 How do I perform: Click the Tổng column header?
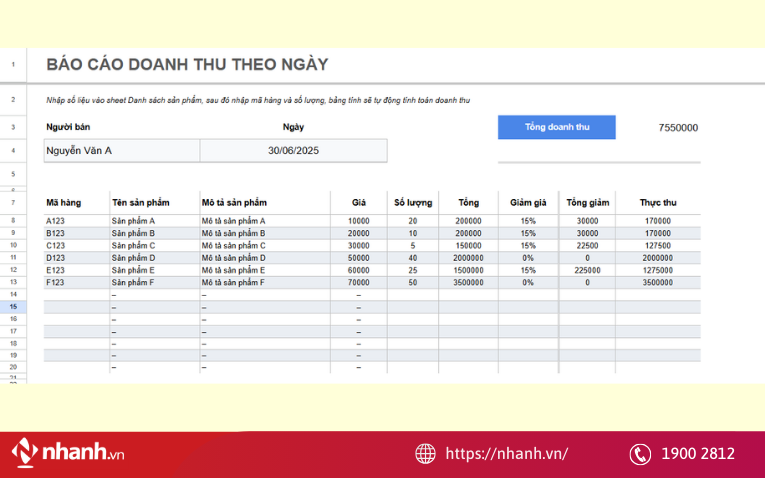coord(468,202)
